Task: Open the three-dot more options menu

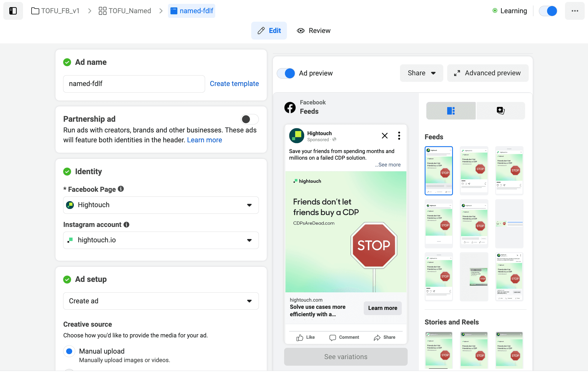Action: [575, 11]
